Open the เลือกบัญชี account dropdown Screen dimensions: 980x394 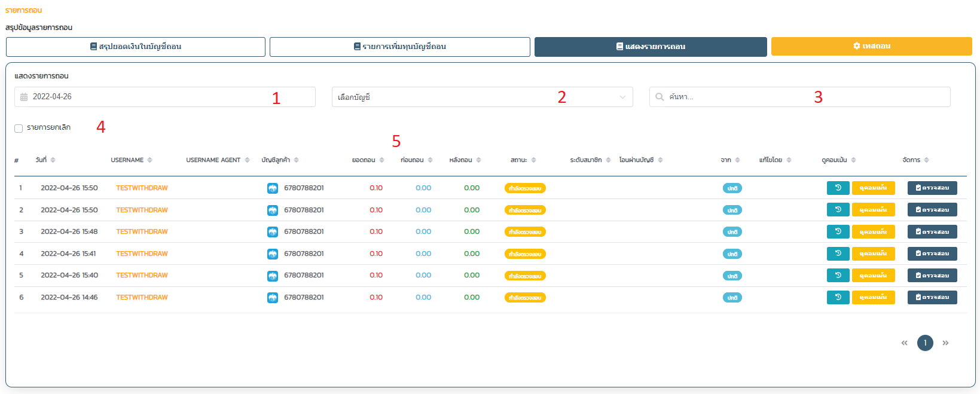tap(482, 97)
